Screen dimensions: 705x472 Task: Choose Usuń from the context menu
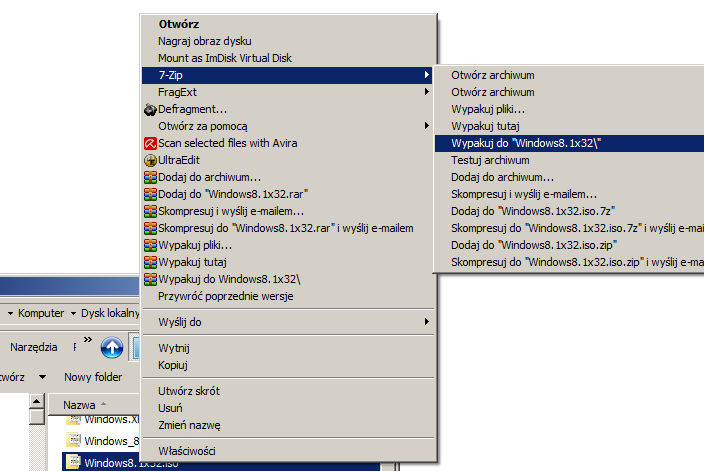(288, 408)
